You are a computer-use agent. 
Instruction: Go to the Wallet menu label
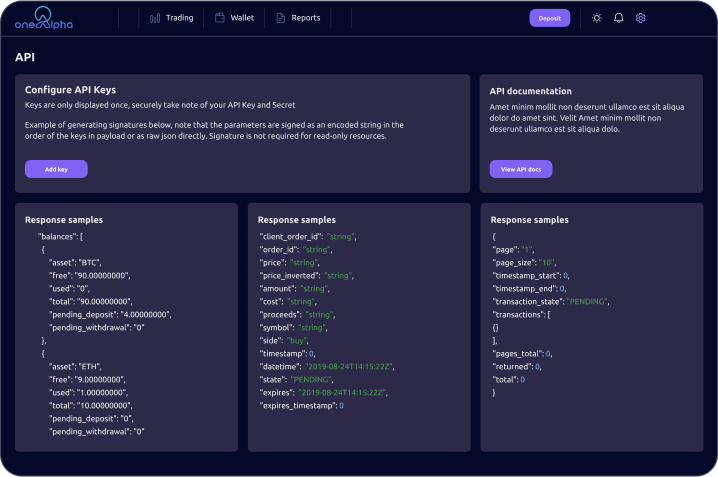(x=242, y=18)
